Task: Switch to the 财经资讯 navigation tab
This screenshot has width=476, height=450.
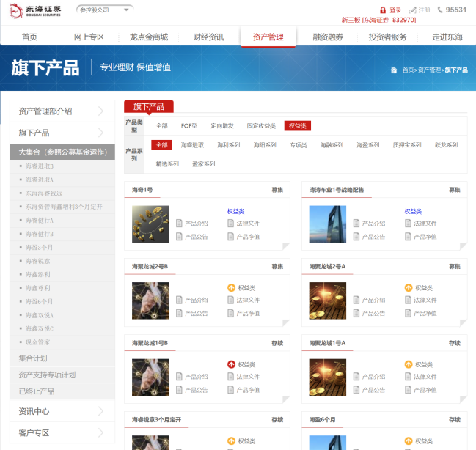Action: tap(208, 37)
